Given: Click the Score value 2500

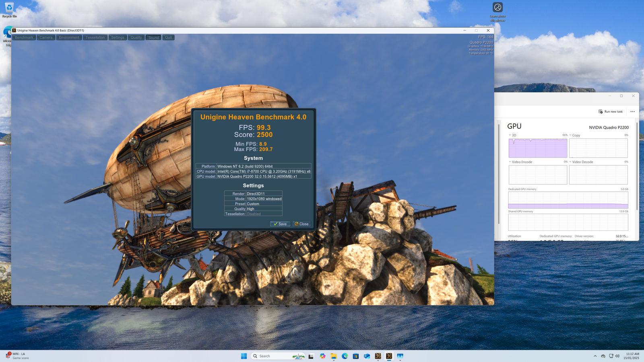Looking at the screenshot, I should 265,135.
